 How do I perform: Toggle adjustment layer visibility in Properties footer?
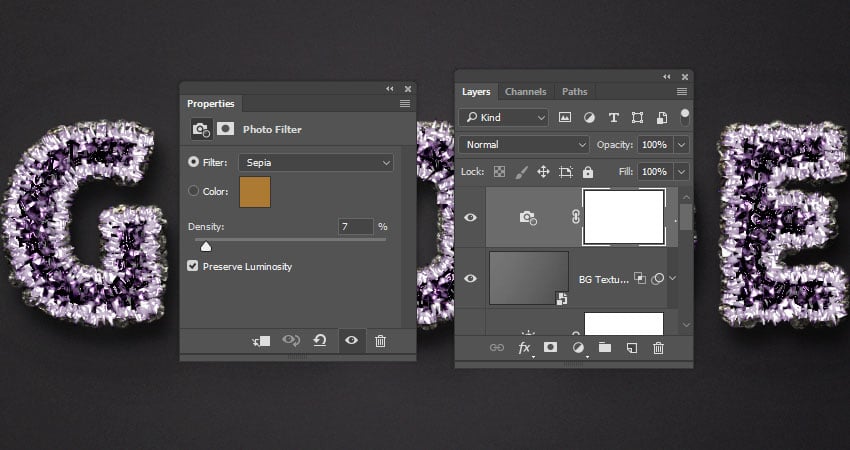tap(351, 340)
